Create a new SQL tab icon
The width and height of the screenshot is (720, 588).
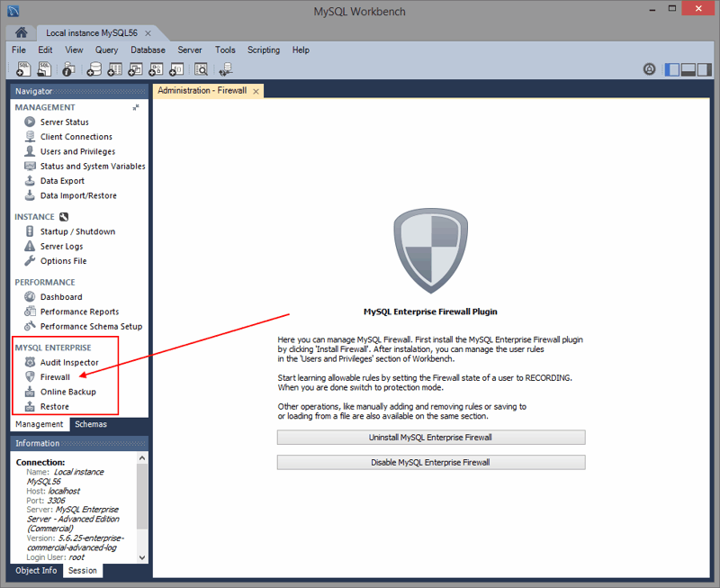pyautogui.click(x=23, y=69)
